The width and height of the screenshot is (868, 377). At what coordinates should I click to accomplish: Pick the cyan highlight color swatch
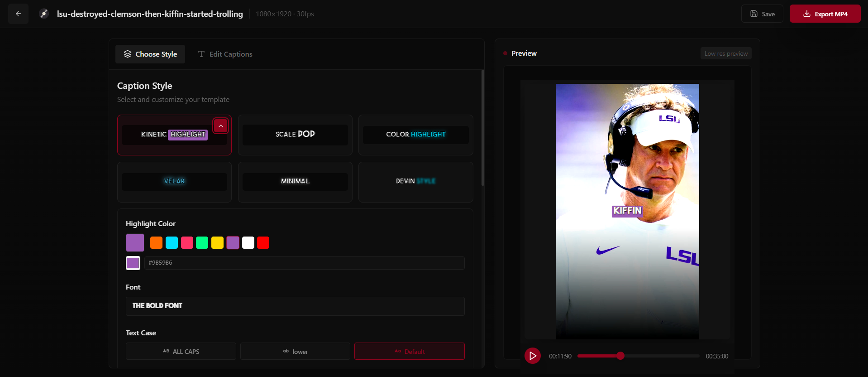(x=172, y=242)
